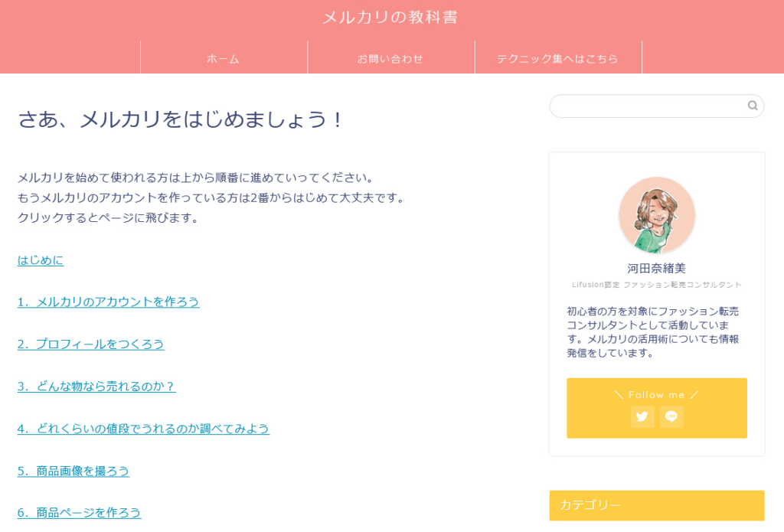
Task: Open link 5. 商品画像を撮ろう
Action: tap(73, 471)
